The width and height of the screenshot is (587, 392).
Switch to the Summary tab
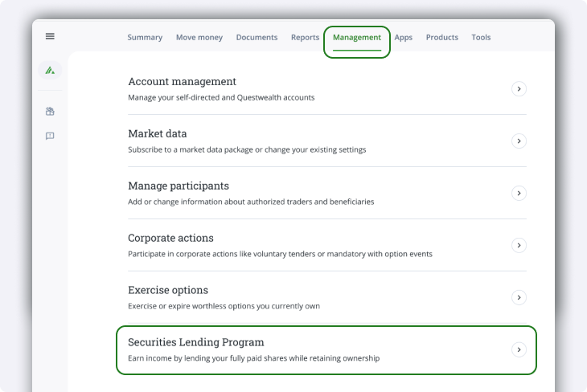pyautogui.click(x=145, y=37)
